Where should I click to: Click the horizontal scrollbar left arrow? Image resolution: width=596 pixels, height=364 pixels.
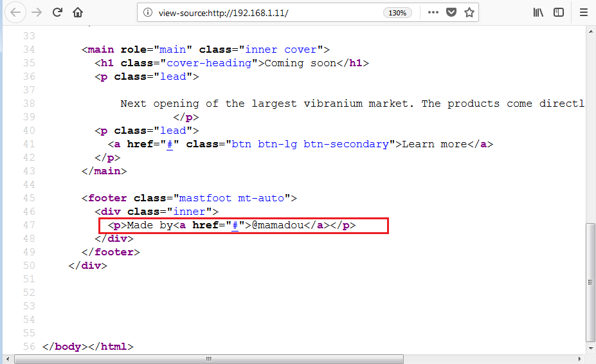(x=6, y=359)
